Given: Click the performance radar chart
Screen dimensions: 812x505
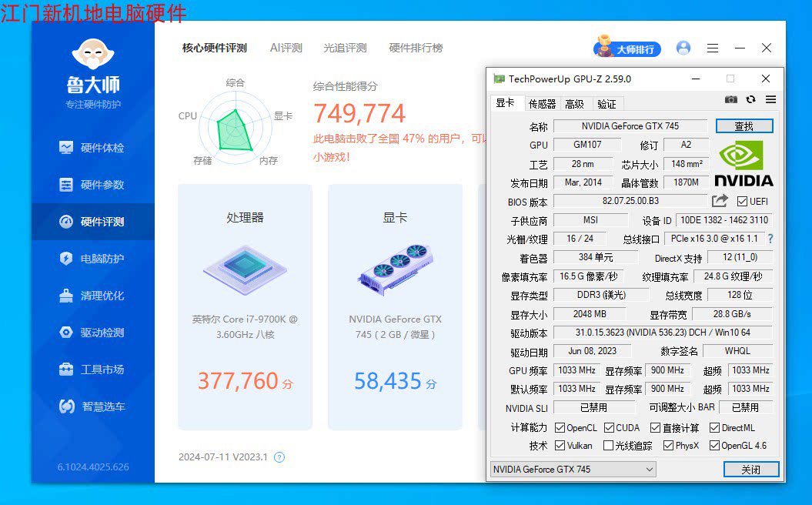Looking at the screenshot, I should 236,126.
